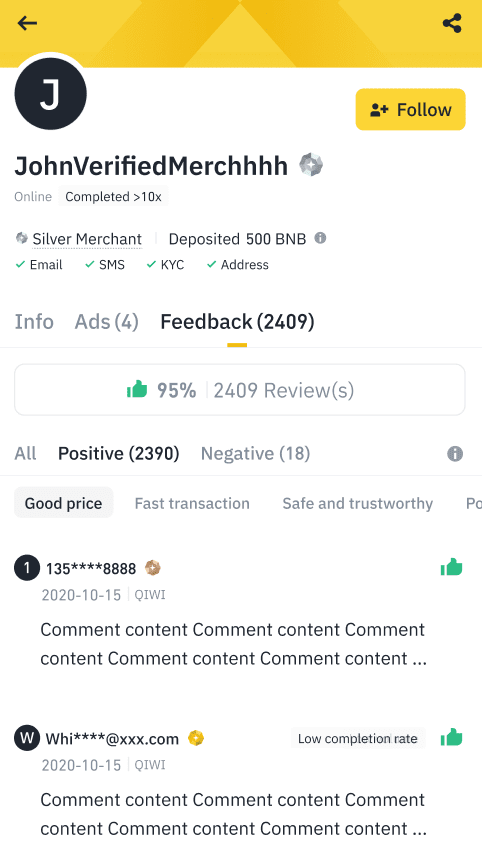Tap the thumbs-up icon on first review
The image size is (482, 850).
point(451,568)
